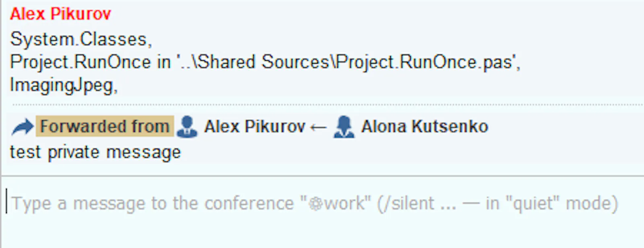Open Alex Pikurov in the forwarded header
Image resolution: width=644 pixels, height=248 pixels.
[254, 127]
